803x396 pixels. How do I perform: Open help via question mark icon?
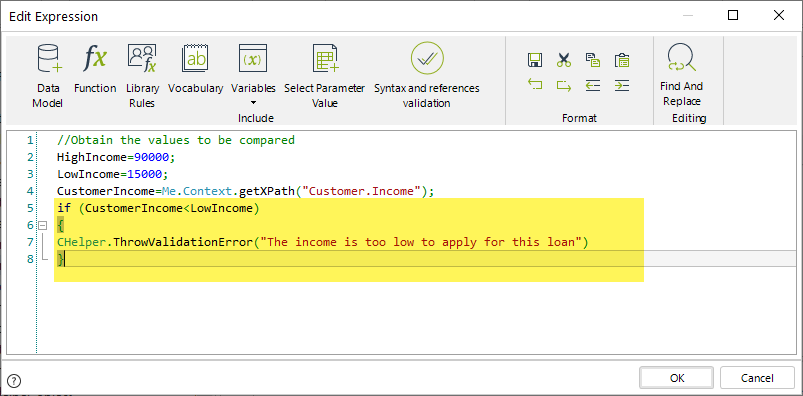[15, 381]
